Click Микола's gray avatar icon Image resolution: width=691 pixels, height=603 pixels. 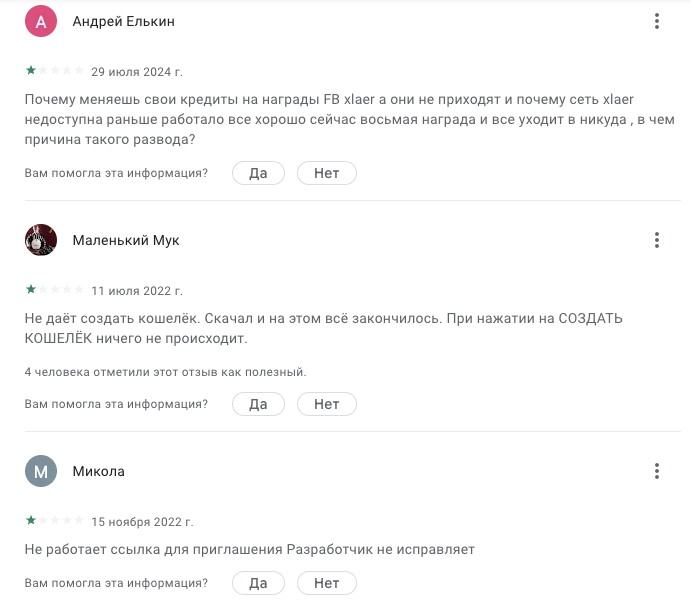40,471
